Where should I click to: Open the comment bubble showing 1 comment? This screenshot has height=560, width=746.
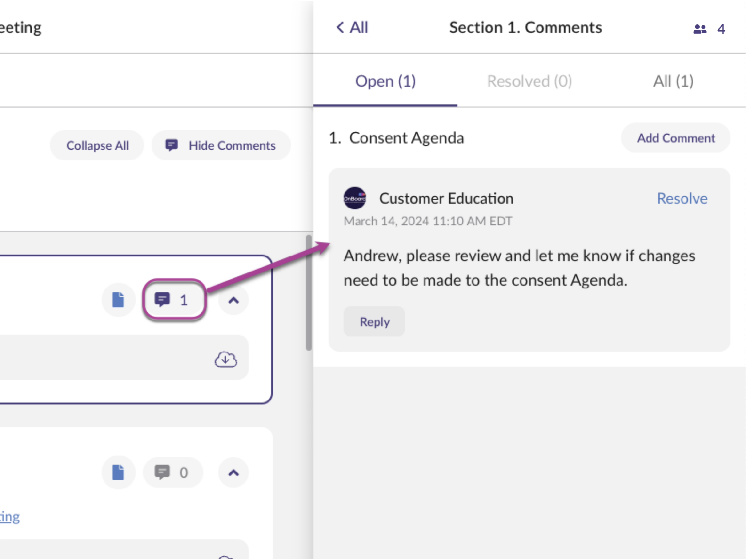click(174, 300)
